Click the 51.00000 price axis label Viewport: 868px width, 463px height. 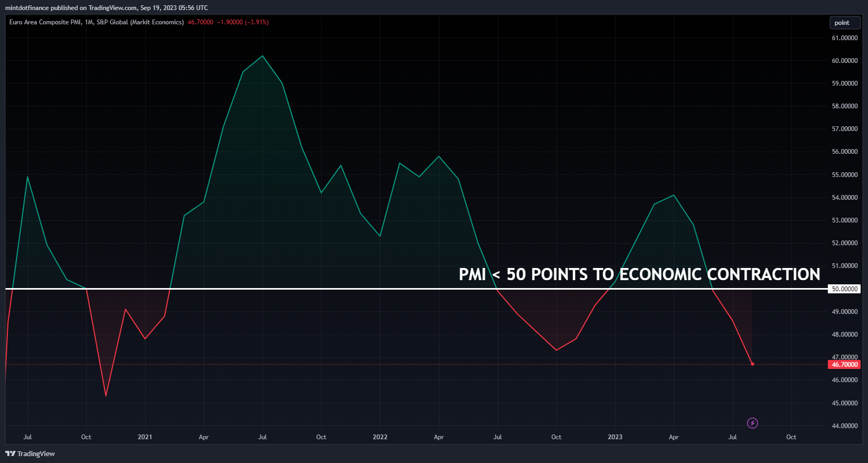[x=845, y=266]
